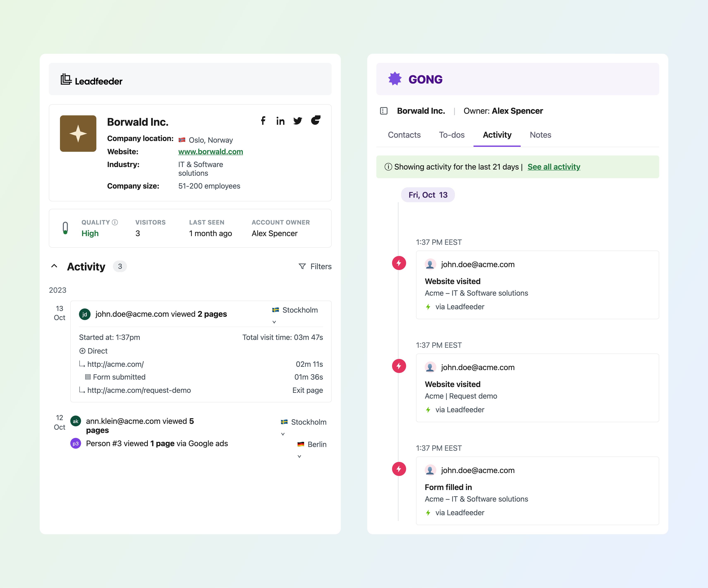This screenshot has height=588, width=708.
Task: Click the German flag next to Berlin
Action: tap(301, 444)
